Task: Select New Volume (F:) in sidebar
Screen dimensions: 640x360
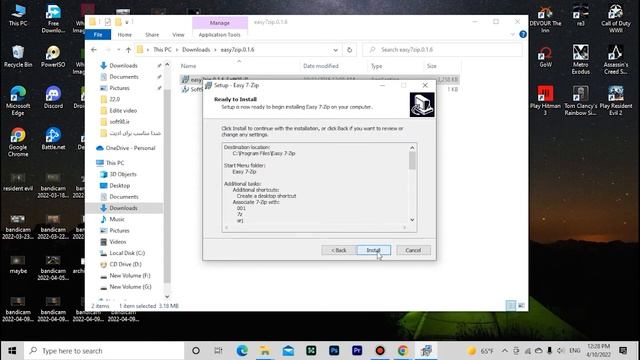Action: point(130,276)
